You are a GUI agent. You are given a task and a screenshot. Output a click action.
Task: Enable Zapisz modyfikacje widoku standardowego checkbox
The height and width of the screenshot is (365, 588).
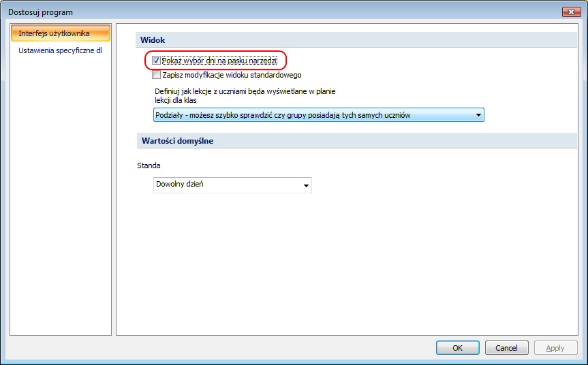(x=156, y=75)
